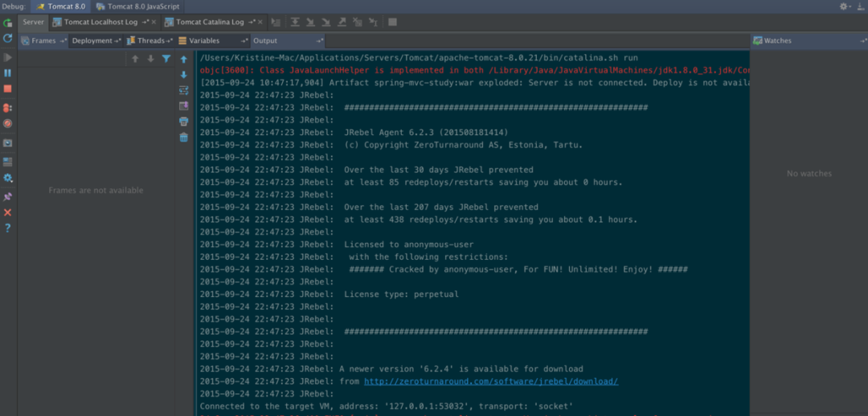
Task: Toggle Mute Breakpoints in the left toolbar
Action: [7, 124]
